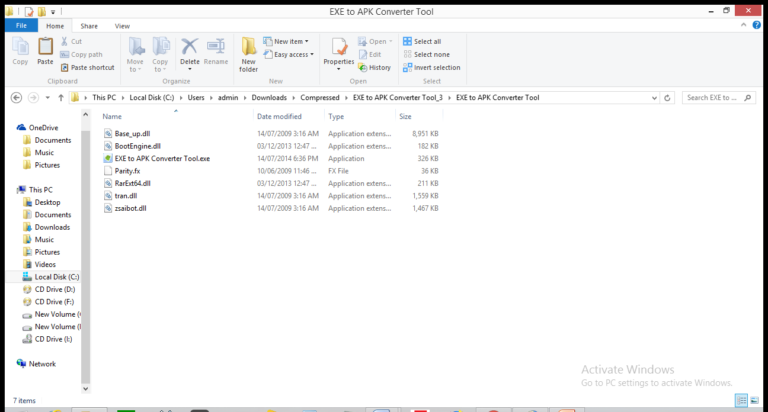This screenshot has height=412, width=768.
Task: Click the search box
Action: point(719,97)
